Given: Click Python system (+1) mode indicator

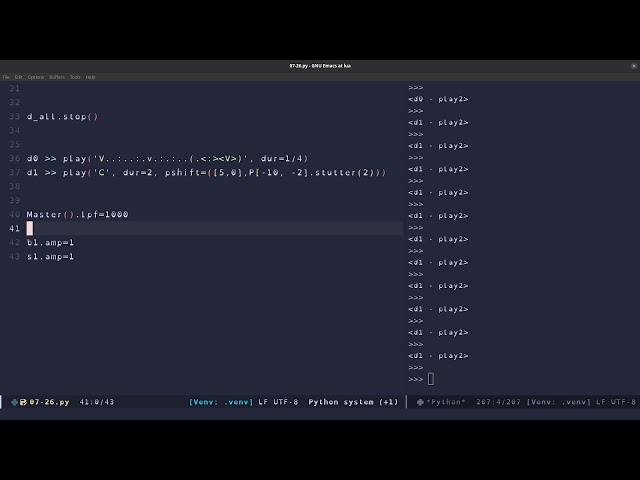Looking at the screenshot, I should click(x=353, y=402).
